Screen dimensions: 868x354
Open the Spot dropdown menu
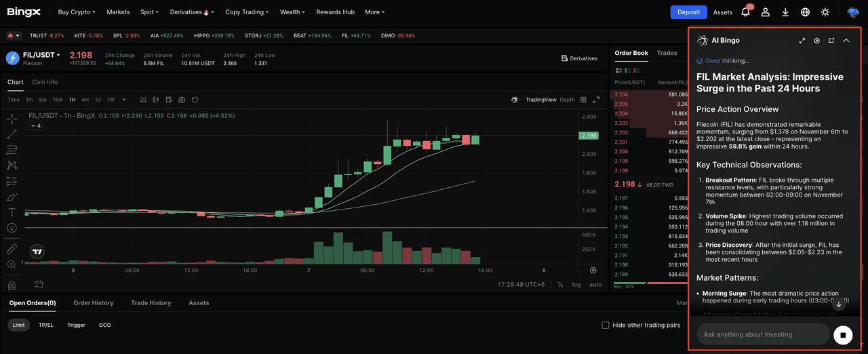(149, 12)
